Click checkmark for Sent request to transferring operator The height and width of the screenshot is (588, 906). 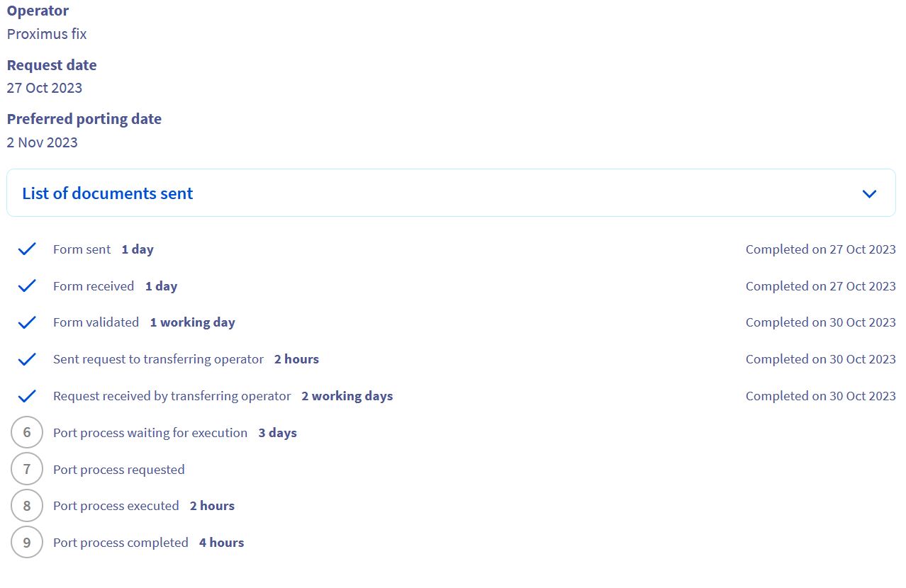point(27,359)
